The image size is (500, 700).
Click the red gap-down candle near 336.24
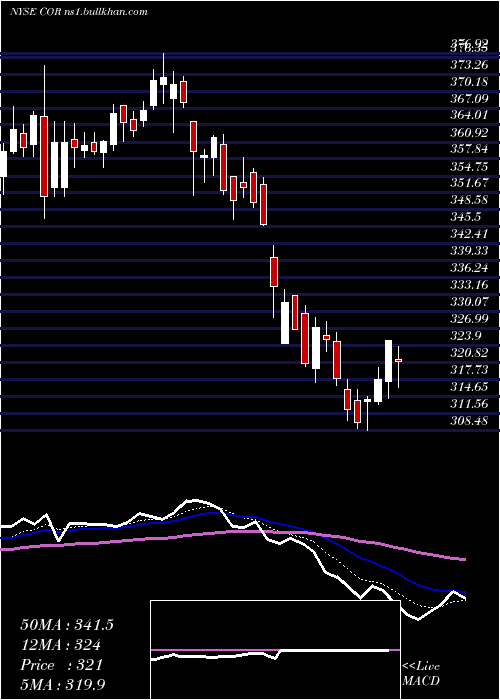tap(274, 272)
